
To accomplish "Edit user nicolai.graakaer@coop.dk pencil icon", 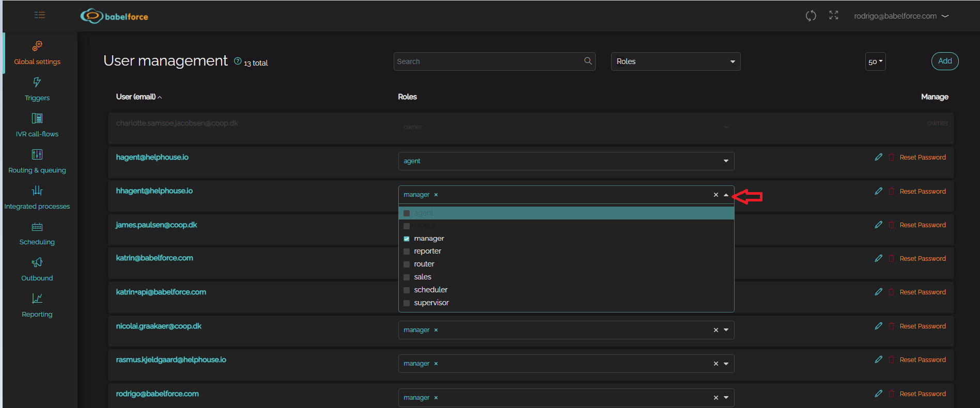I will click(x=879, y=326).
